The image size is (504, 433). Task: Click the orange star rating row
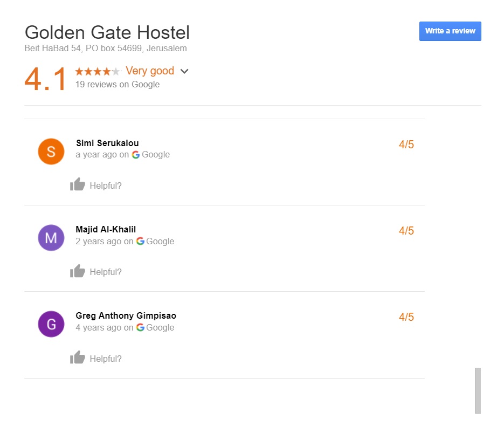(x=98, y=71)
